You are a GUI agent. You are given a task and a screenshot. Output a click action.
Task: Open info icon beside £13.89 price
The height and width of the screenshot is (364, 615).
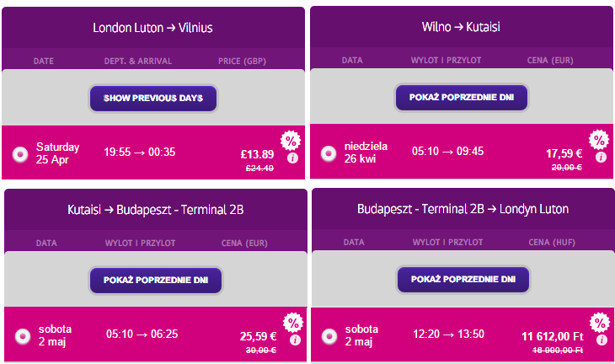coord(292,158)
